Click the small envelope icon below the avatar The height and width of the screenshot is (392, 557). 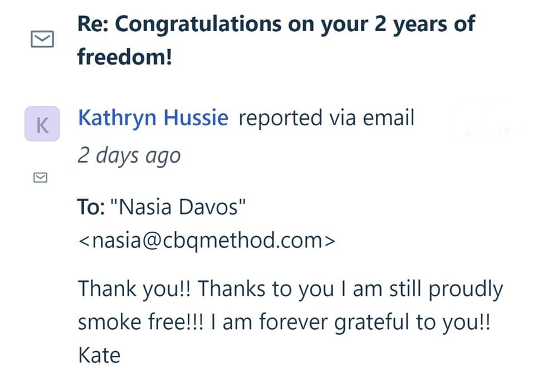click(41, 177)
